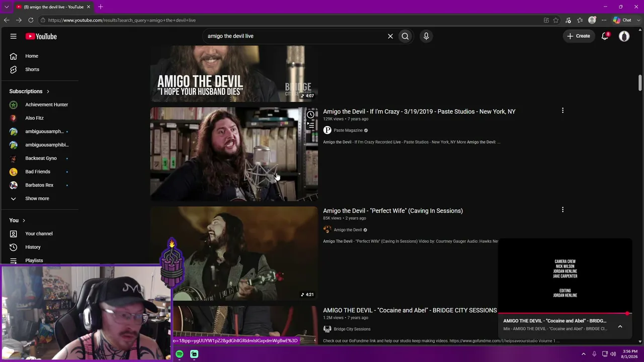Visit the Paste Magazine channel link
Image resolution: width=644 pixels, height=362 pixels.
[x=348, y=130]
